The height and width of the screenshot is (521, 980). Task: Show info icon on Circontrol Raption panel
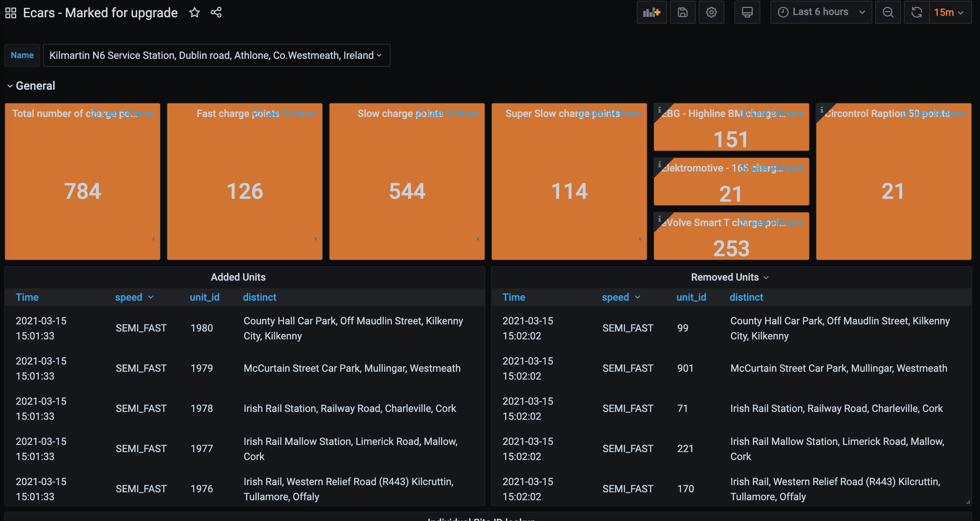pos(822,109)
